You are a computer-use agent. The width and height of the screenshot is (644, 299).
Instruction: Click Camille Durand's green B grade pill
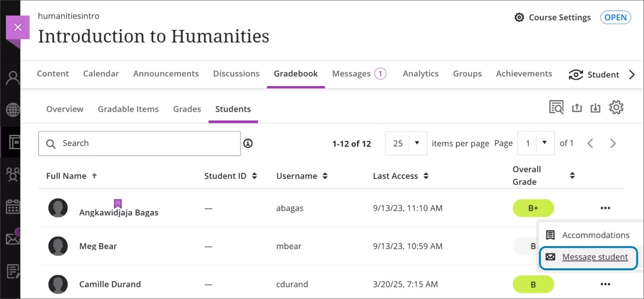(x=533, y=284)
